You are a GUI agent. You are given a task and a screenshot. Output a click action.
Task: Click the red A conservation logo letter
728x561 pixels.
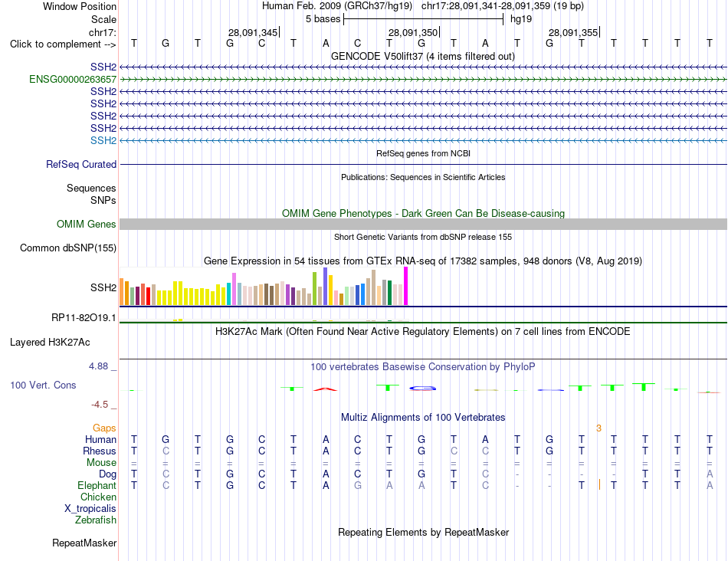click(326, 389)
